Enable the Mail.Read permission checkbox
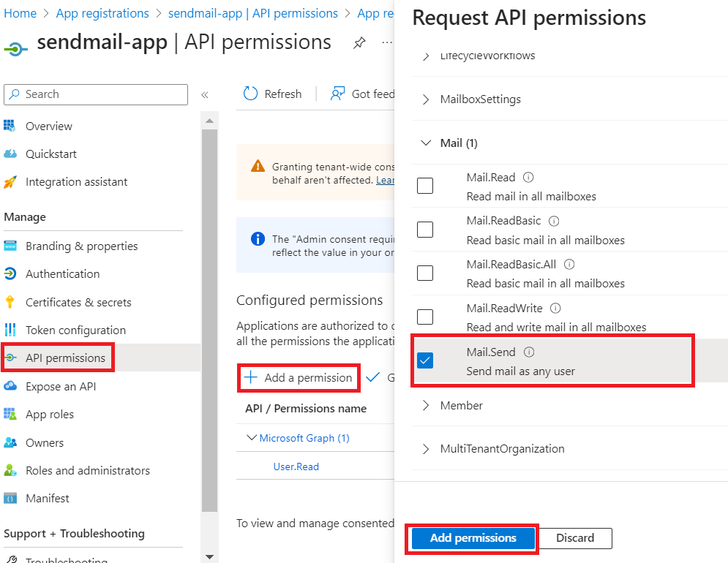 click(425, 186)
